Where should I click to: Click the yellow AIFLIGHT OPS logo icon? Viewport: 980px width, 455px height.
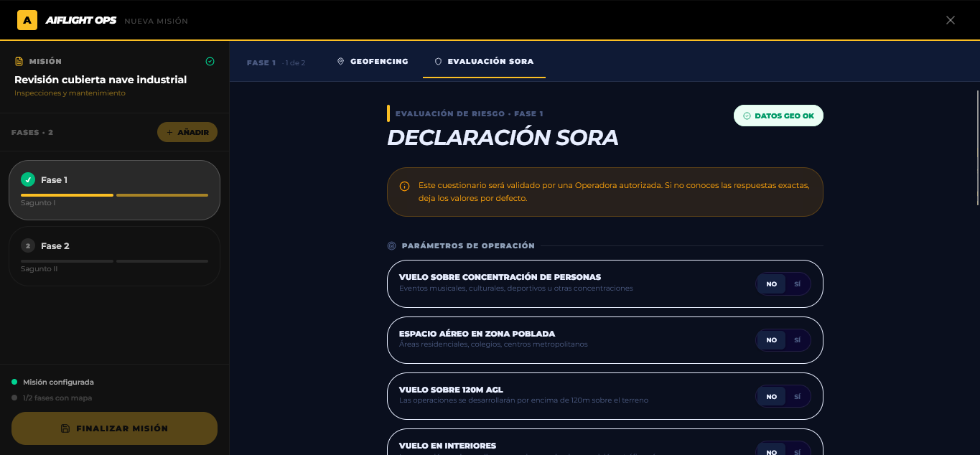pos(27,20)
